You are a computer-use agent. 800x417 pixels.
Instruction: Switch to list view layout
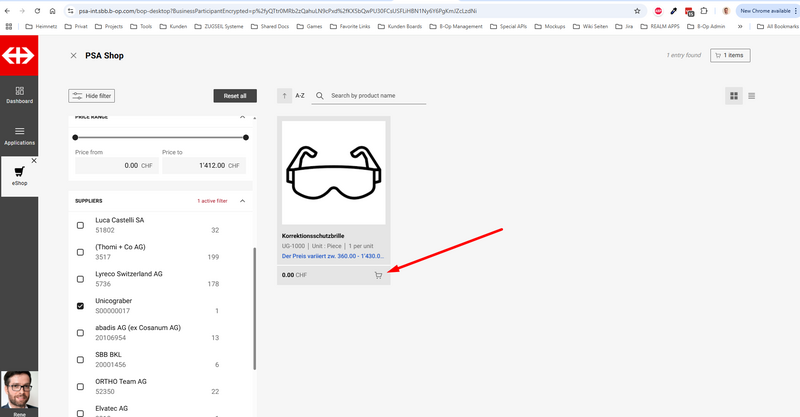point(752,96)
